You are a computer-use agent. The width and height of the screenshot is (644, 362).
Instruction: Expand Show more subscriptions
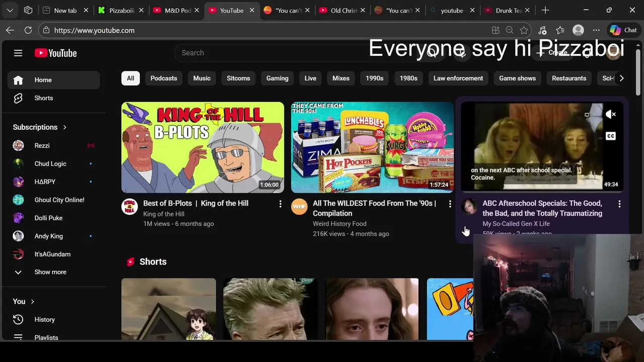click(53, 272)
